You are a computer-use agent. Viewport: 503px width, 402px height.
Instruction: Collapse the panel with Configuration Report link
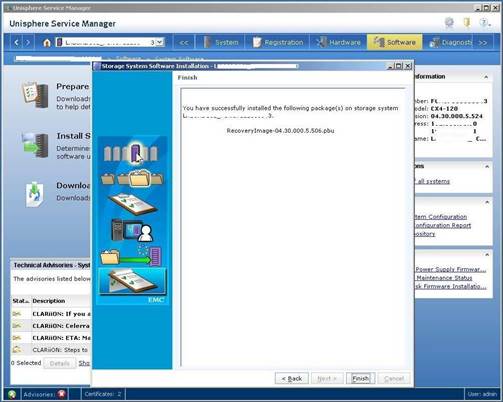tap(487, 202)
